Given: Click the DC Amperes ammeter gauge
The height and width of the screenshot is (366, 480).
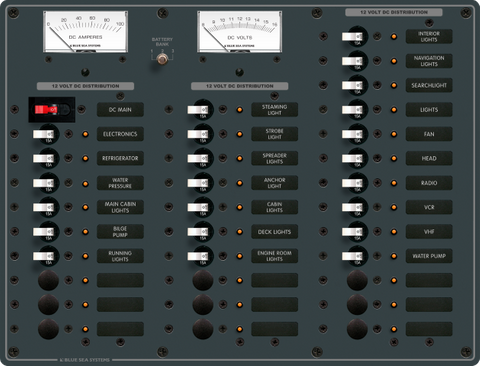Looking at the screenshot, I should (85, 32).
